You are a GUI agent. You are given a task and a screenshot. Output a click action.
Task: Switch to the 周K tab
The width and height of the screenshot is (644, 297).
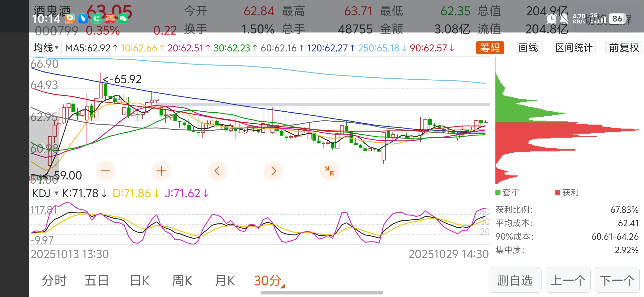(x=182, y=280)
